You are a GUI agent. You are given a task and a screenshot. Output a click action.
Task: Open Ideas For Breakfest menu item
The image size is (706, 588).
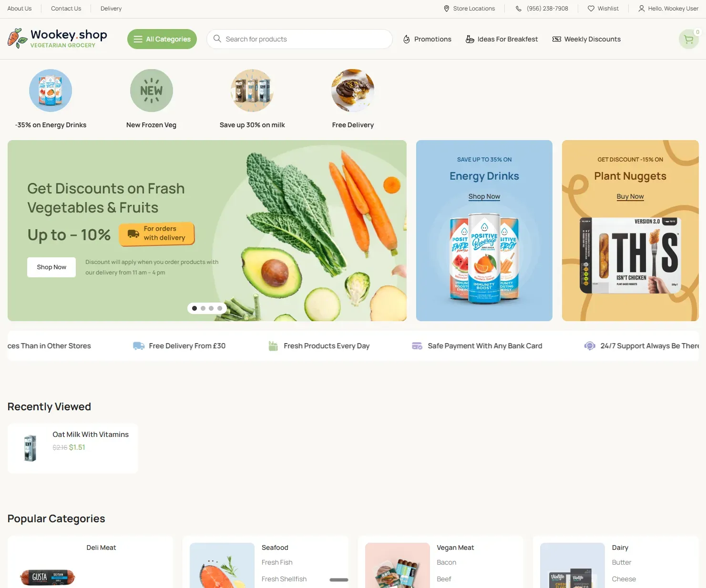point(502,39)
